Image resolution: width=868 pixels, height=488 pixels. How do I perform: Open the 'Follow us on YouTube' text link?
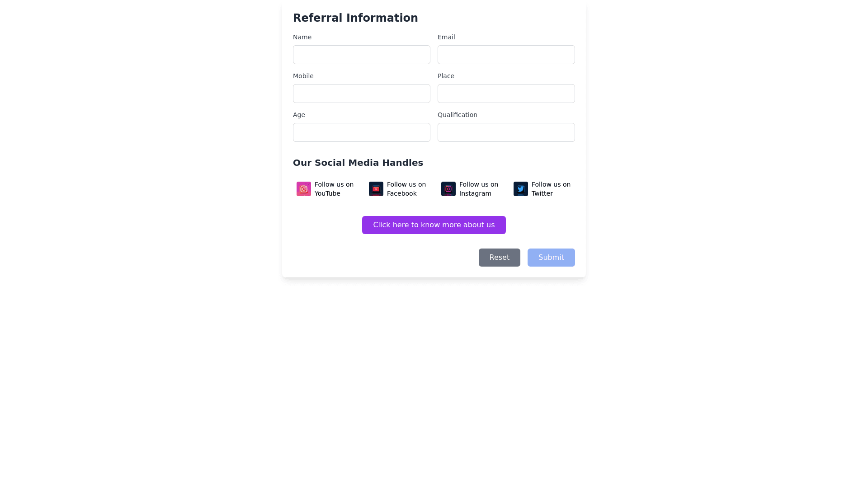coord(334,189)
